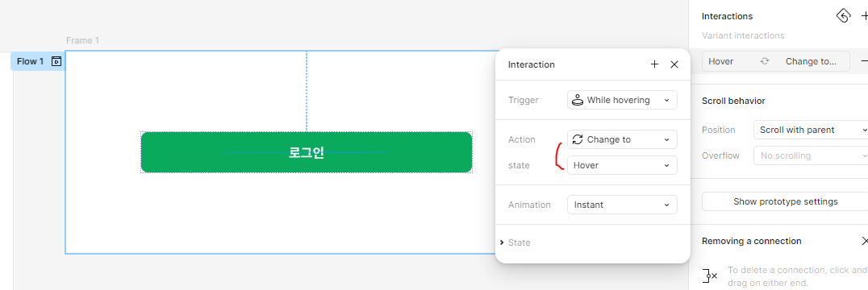Viewport: 868px width, 290px height.
Task: Open the Trigger While hovering dropdown
Action: click(x=622, y=100)
